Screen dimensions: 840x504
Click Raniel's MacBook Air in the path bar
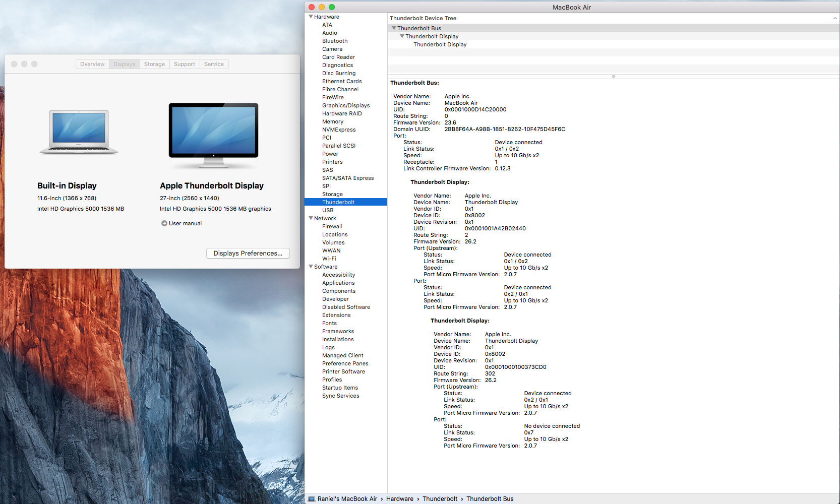point(347,499)
